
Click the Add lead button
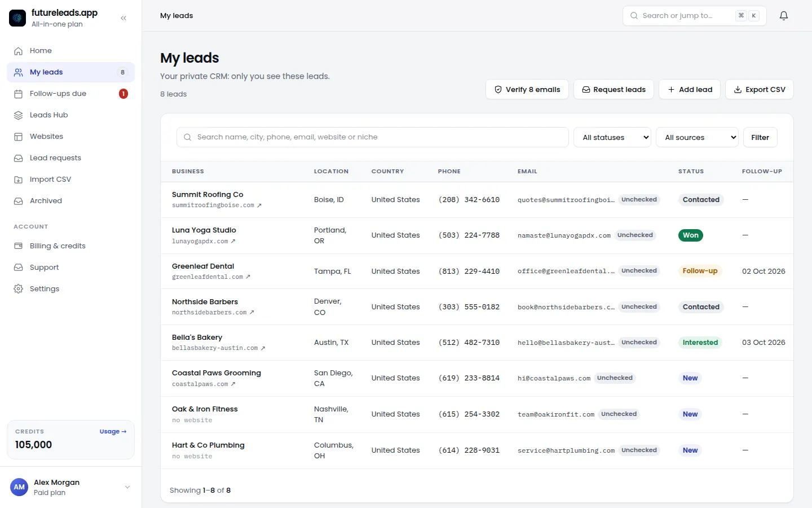[690, 89]
